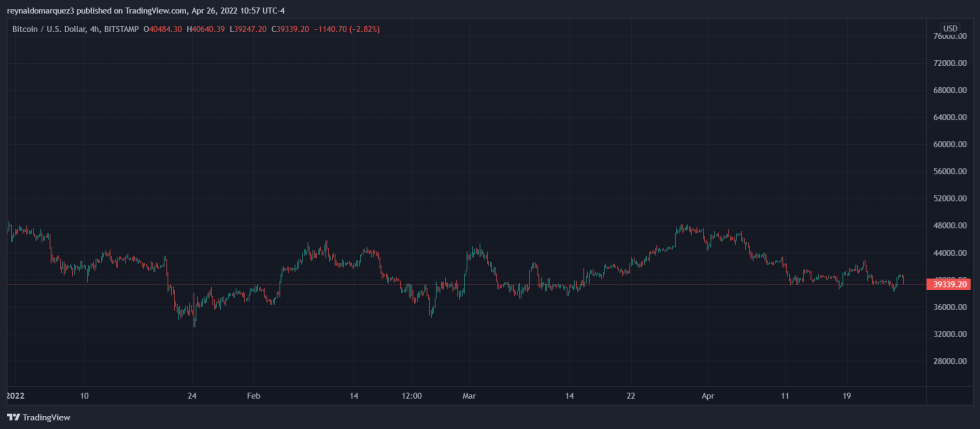Click the change value −1140.70 (−2.82%)
The image size is (980, 429).
point(347,29)
